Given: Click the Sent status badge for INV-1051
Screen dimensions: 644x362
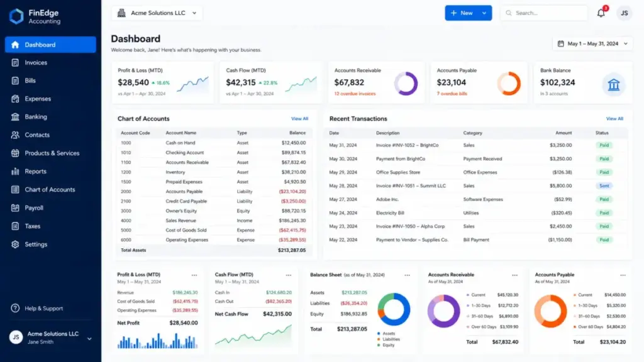Looking at the screenshot, I should pos(604,186).
